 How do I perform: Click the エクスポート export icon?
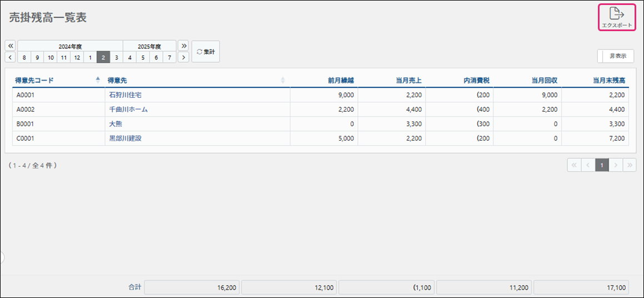(x=617, y=17)
